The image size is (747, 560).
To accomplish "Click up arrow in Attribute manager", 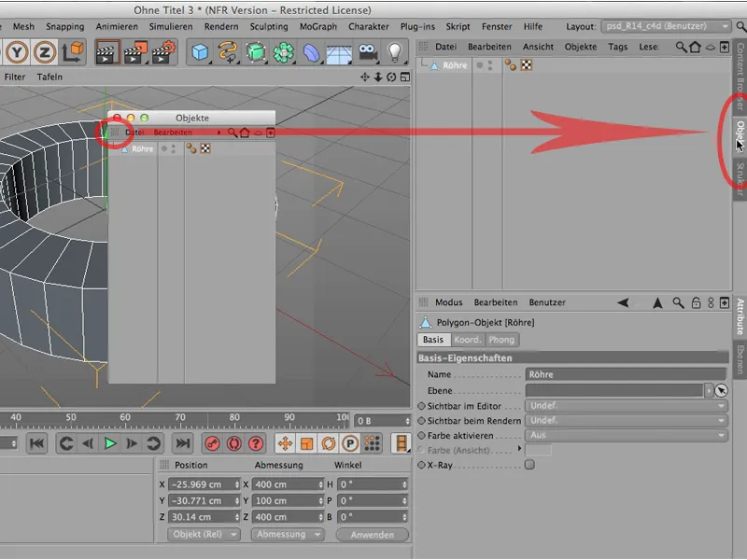I will 657,302.
